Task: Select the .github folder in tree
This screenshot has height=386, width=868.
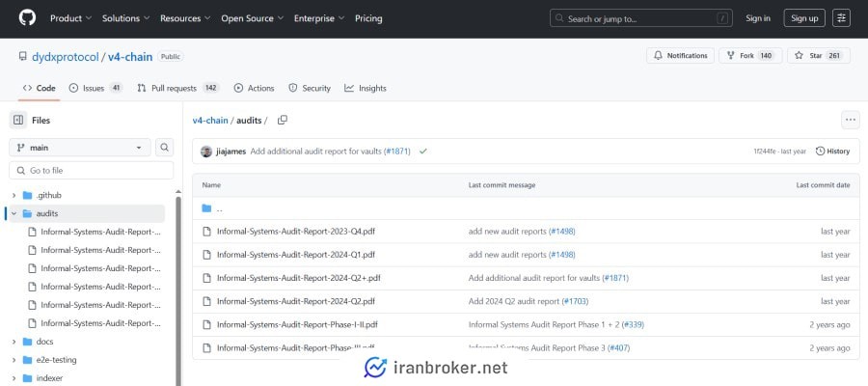Action: pyautogui.click(x=49, y=196)
